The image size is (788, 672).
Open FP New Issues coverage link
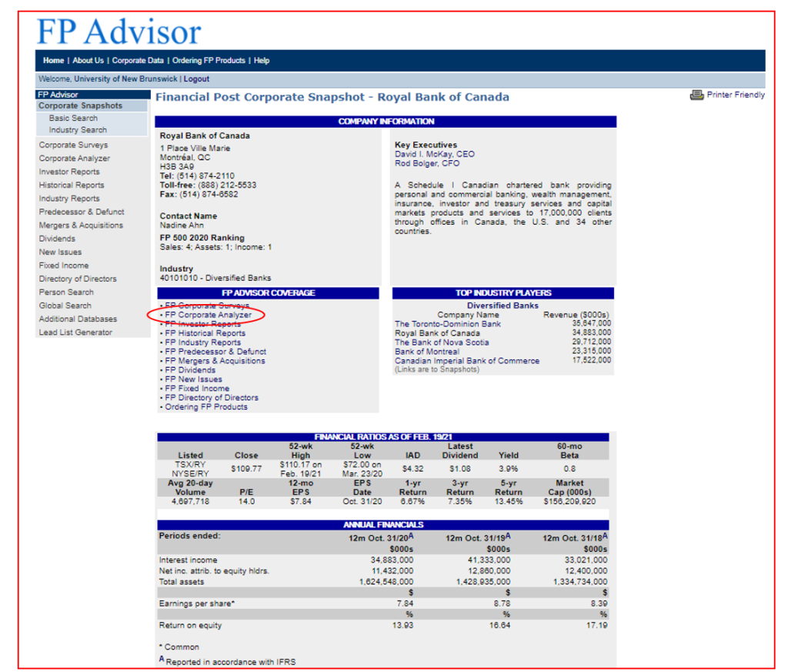click(x=193, y=379)
